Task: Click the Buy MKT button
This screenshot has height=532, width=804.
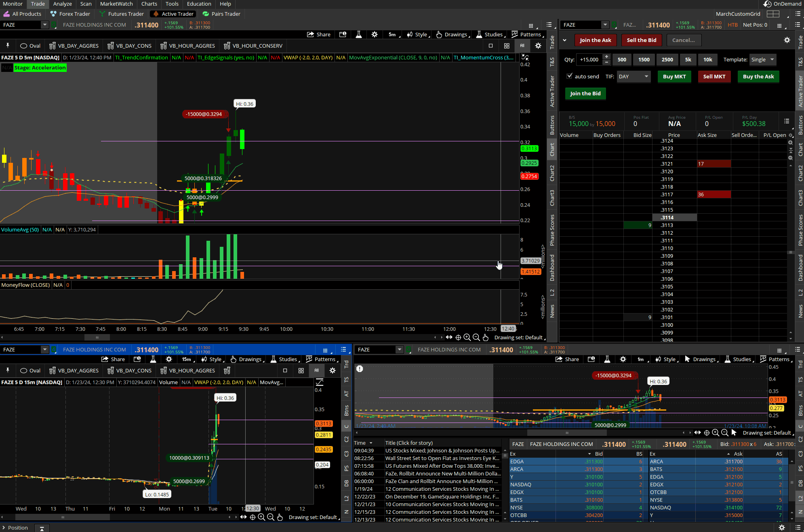Action: 674,76
